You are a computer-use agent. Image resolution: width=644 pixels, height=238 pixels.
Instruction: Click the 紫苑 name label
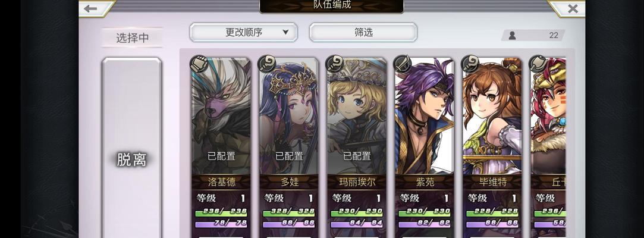(424, 182)
